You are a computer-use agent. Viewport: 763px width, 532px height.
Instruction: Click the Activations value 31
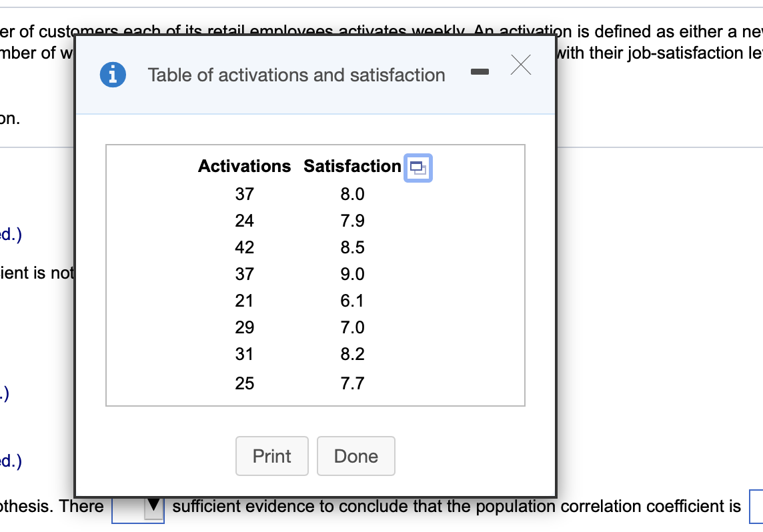click(244, 354)
